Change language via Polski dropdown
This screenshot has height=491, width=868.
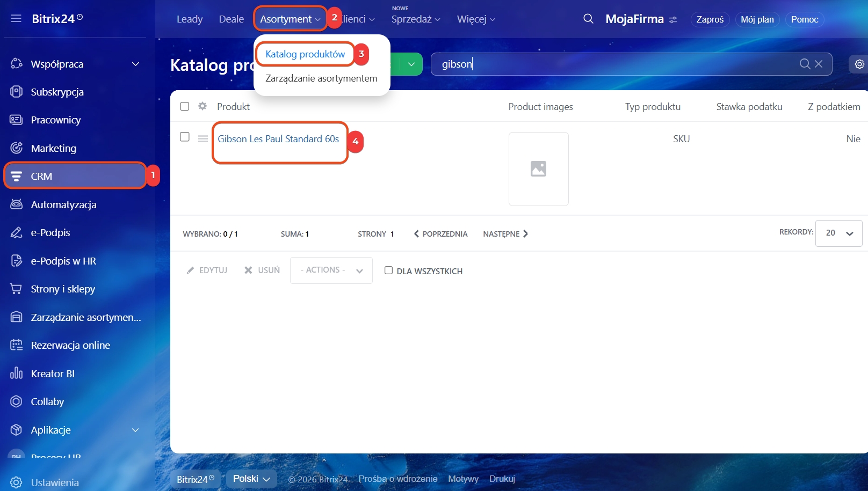pyautogui.click(x=251, y=479)
